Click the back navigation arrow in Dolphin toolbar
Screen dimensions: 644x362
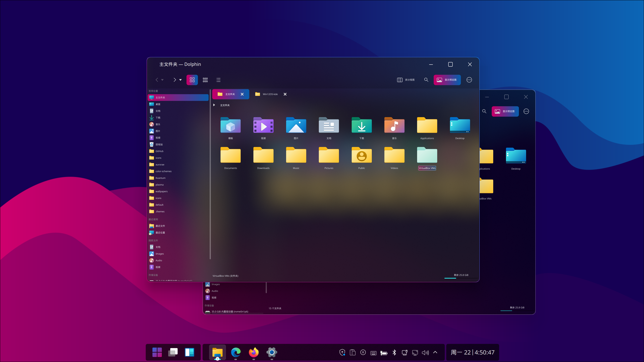point(157,80)
